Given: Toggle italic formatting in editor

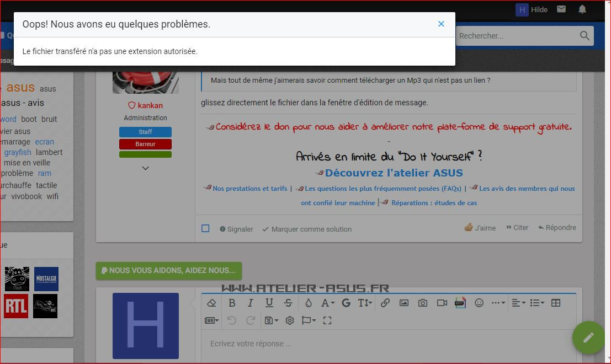Looking at the screenshot, I should click(250, 303).
